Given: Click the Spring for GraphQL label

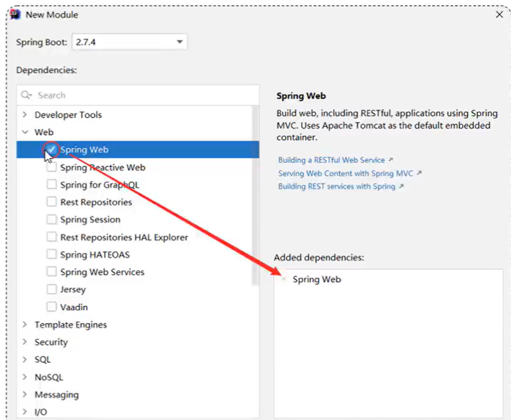Looking at the screenshot, I should [100, 184].
